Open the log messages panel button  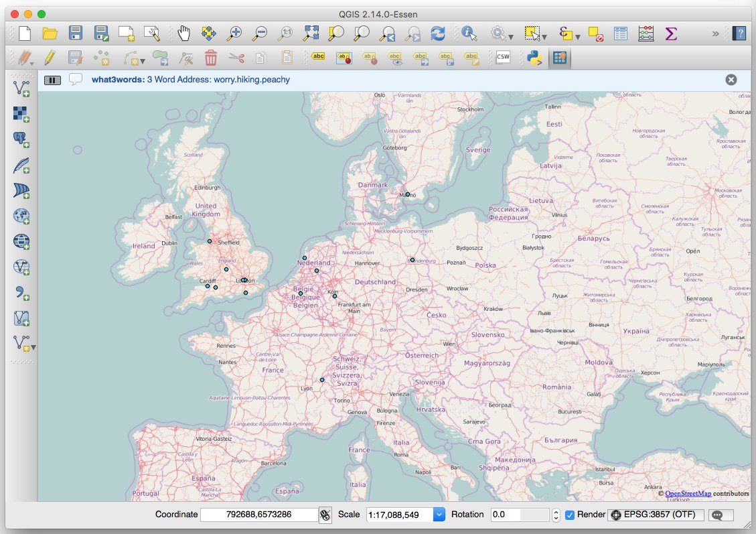coord(721,515)
